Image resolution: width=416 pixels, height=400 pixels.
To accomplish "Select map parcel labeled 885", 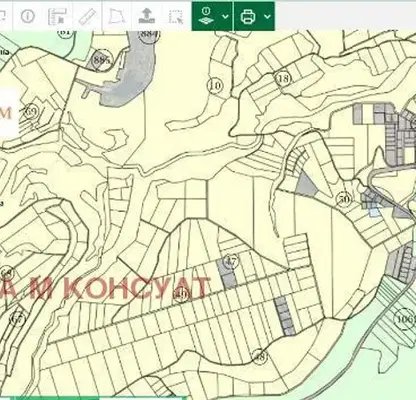I will 102,60.
